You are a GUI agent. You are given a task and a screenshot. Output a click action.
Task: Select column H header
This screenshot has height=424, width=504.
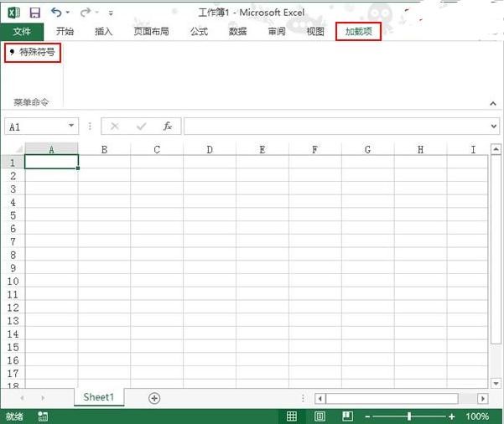tap(420, 149)
